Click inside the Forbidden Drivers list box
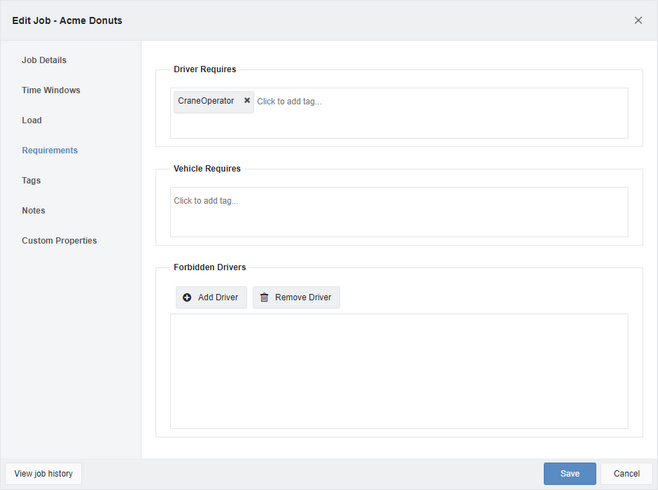 point(399,370)
